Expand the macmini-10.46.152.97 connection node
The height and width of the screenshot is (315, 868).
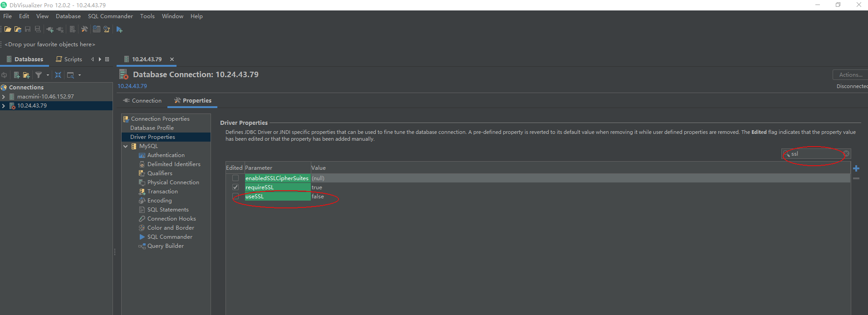pos(4,97)
